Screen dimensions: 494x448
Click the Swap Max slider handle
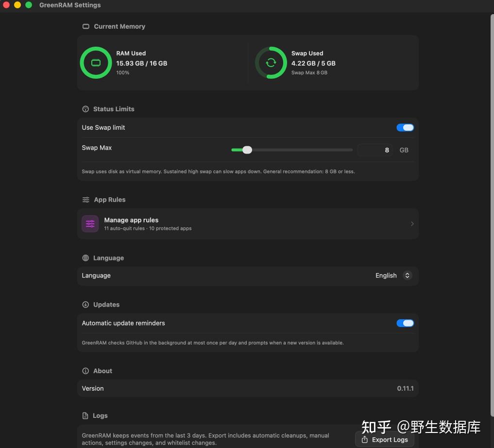click(247, 150)
